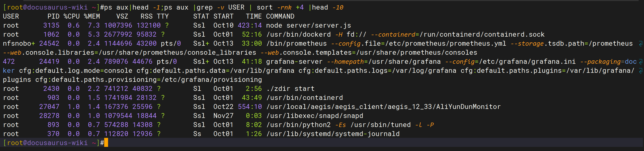Click the VSZ column header

pyautogui.click(x=122, y=17)
